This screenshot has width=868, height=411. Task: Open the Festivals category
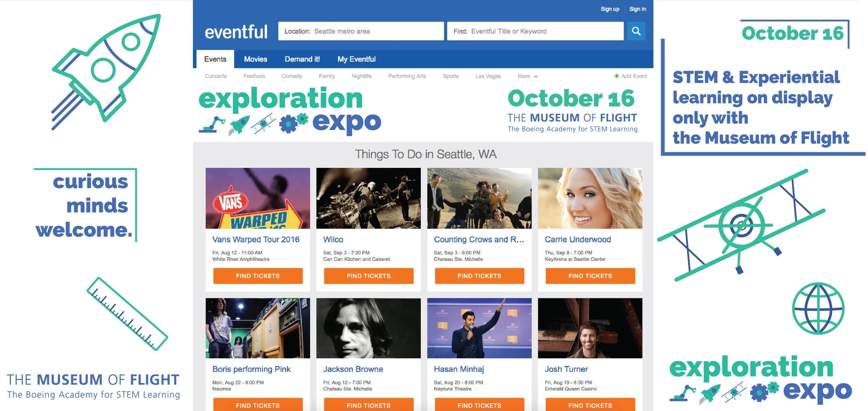[x=254, y=76]
